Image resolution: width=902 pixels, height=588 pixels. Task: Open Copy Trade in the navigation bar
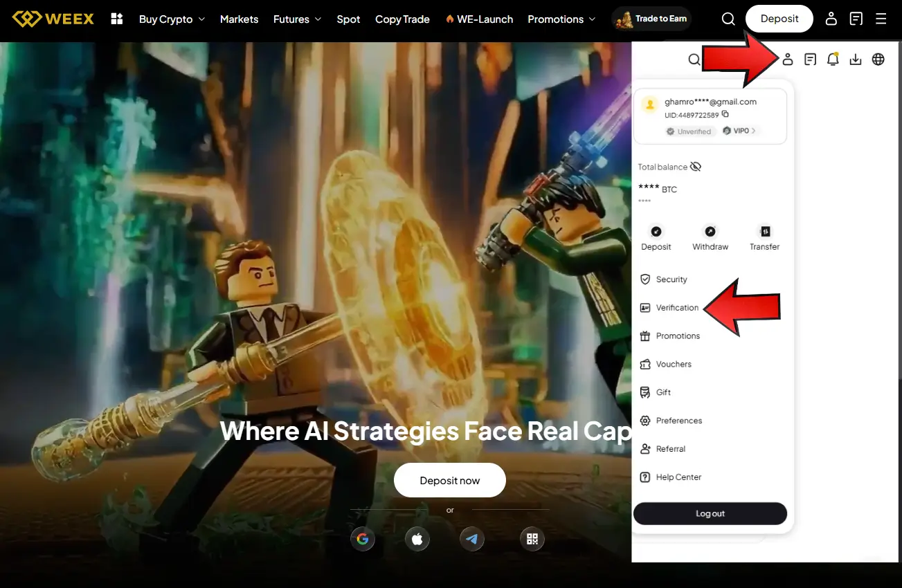[402, 19]
